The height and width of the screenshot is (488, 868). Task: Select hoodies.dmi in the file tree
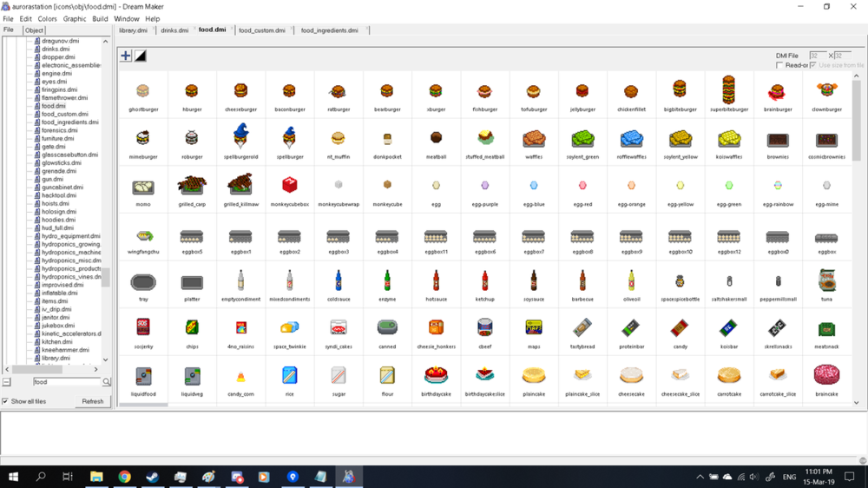[57, 220]
